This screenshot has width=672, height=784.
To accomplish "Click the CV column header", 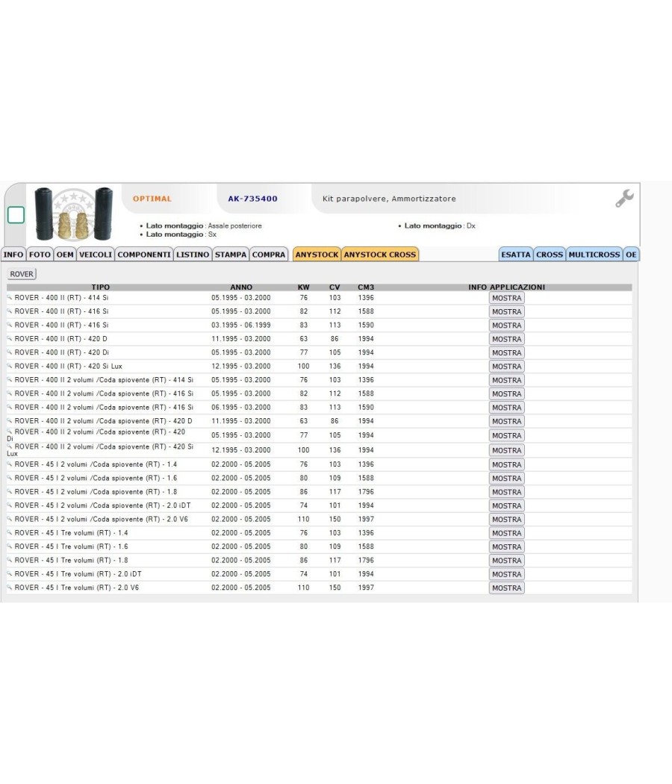I will (335, 287).
